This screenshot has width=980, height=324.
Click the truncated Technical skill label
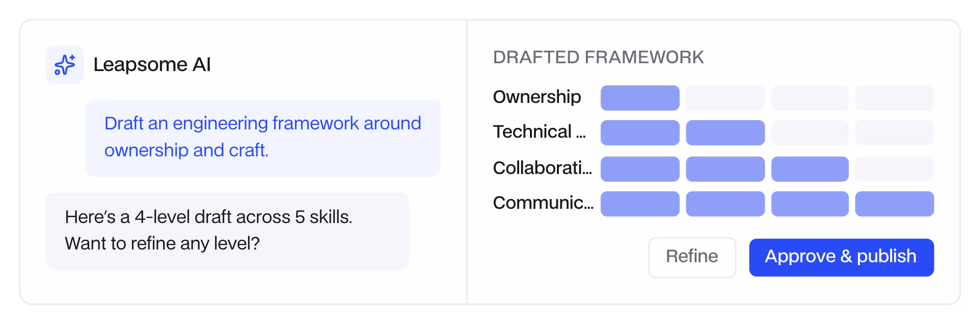(539, 132)
